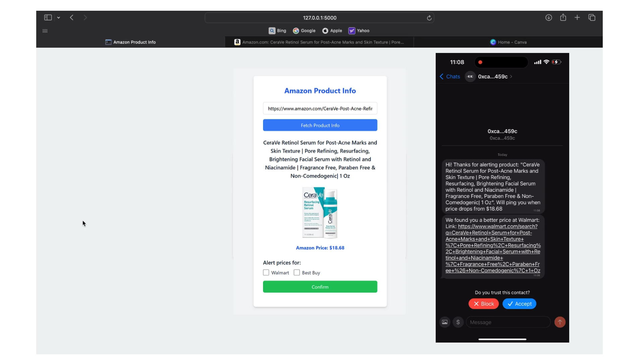This screenshot has height=362, width=644.
Task: Click the CeraVe Retinol Serum product title
Action: click(320, 159)
